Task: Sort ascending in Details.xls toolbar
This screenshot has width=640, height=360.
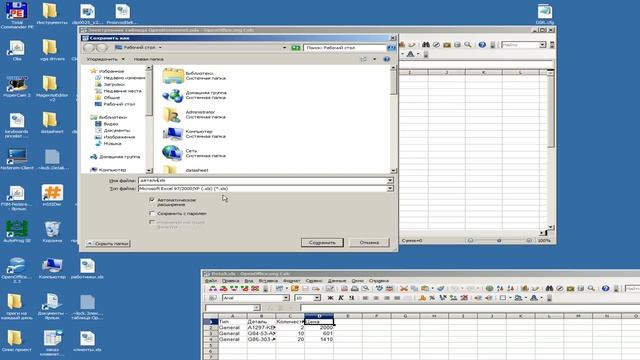Action: pos(500,288)
